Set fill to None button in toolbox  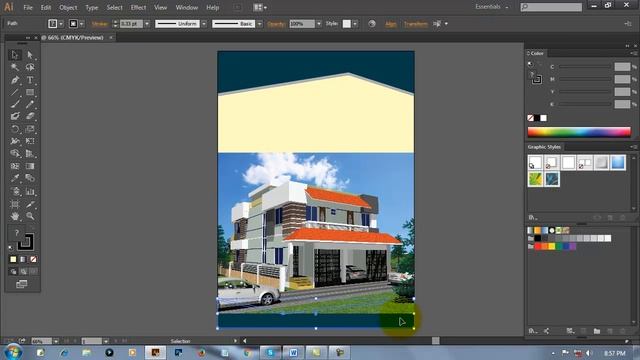pyautogui.click(x=33, y=259)
